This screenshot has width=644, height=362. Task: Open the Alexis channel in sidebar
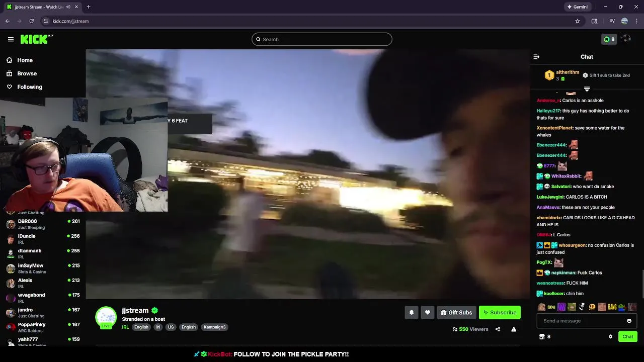pyautogui.click(x=44, y=283)
